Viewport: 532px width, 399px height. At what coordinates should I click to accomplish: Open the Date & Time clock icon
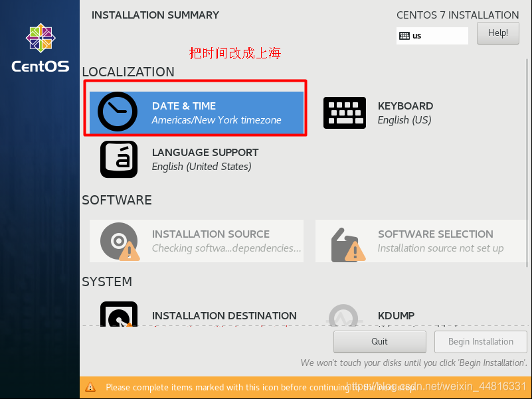click(x=118, y=112)
